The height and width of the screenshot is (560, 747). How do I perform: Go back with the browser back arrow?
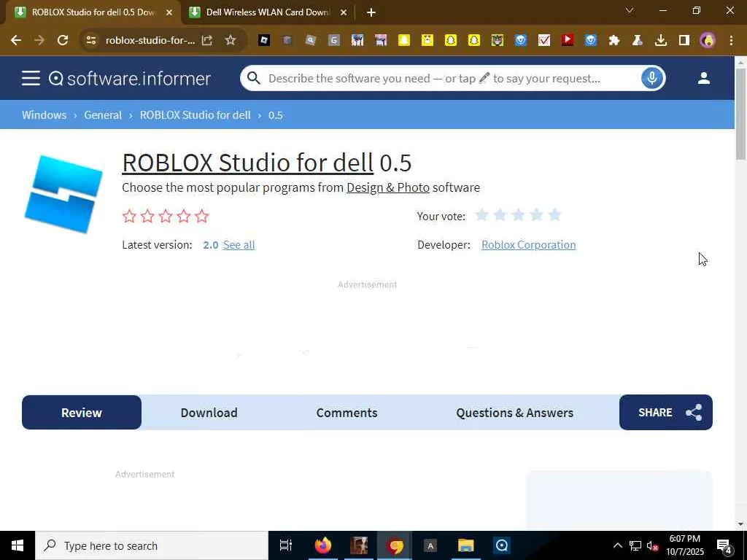point(16,41)
